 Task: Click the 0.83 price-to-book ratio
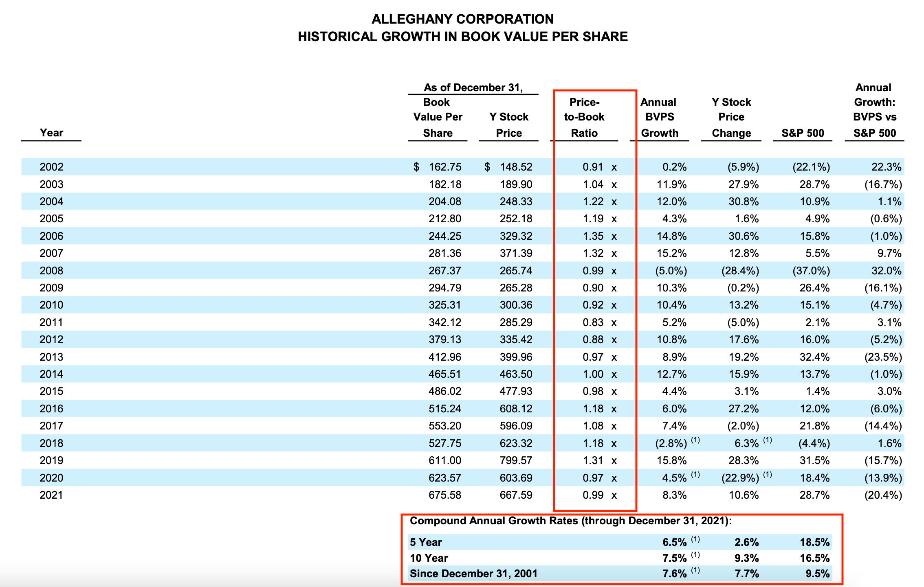click(x=593, y=322)
